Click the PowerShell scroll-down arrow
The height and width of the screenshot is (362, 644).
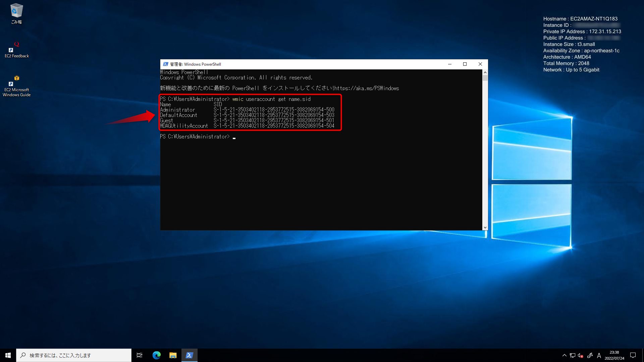485,227
